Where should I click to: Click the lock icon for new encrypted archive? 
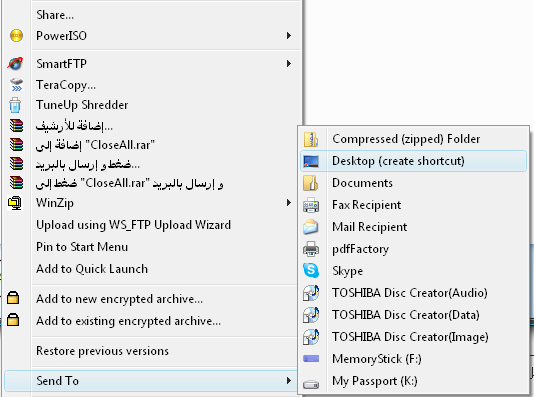click(13, 298)
